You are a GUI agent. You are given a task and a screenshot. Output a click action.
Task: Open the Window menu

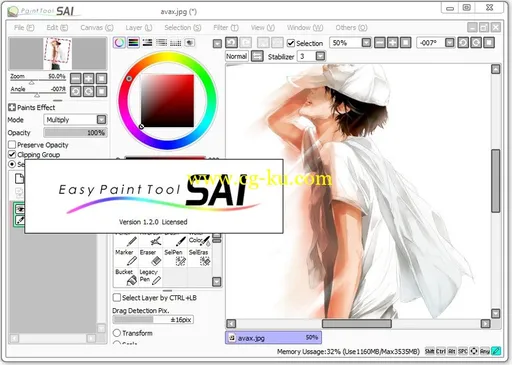(x=305, y=28)
